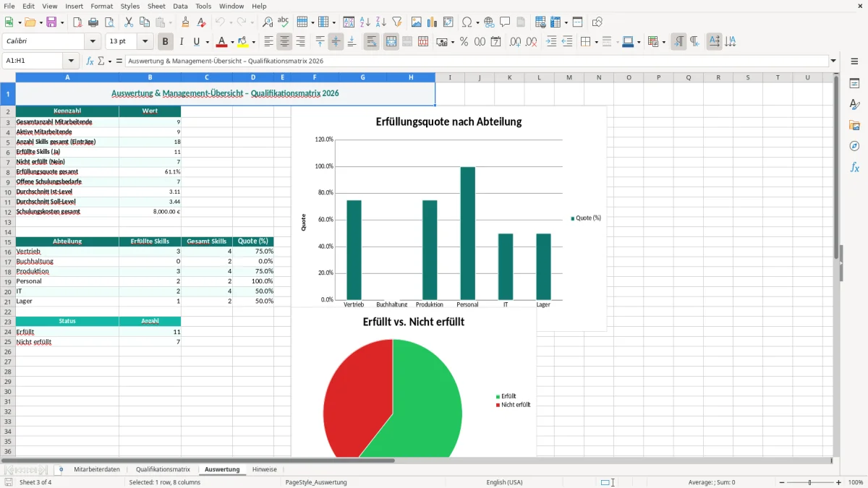The height and width of the screenshot is (488, 868).
Task: Open Font Color dropdown arrow
Action: [x=232, y=42]
